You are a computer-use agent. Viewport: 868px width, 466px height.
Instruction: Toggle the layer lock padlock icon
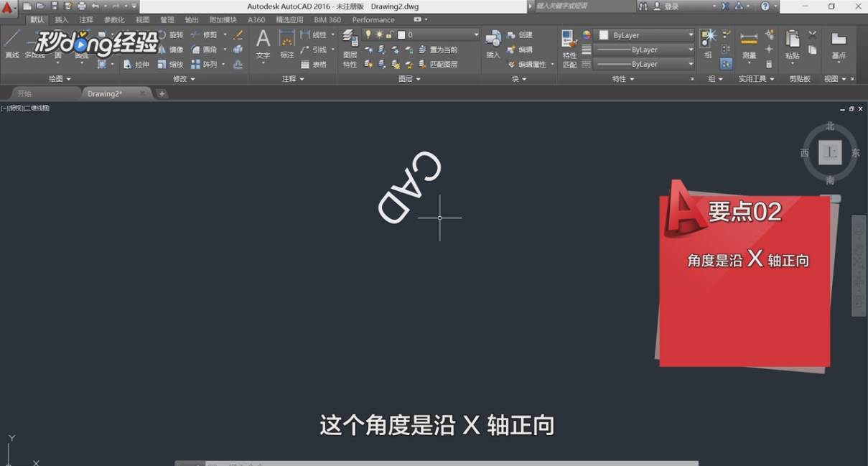(x=388, y=34)
